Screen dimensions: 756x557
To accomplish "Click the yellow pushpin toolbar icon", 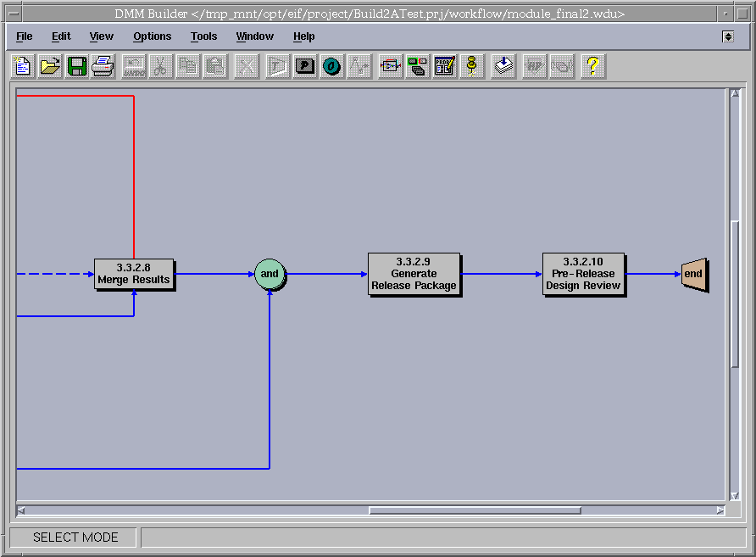I will click(x=472, y=66).
